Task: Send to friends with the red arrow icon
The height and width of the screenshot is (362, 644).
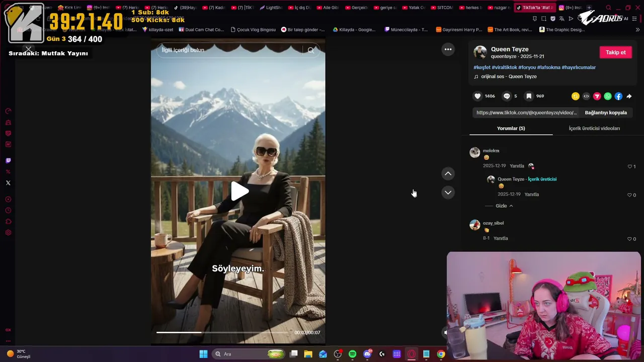Action: point(597,96)
